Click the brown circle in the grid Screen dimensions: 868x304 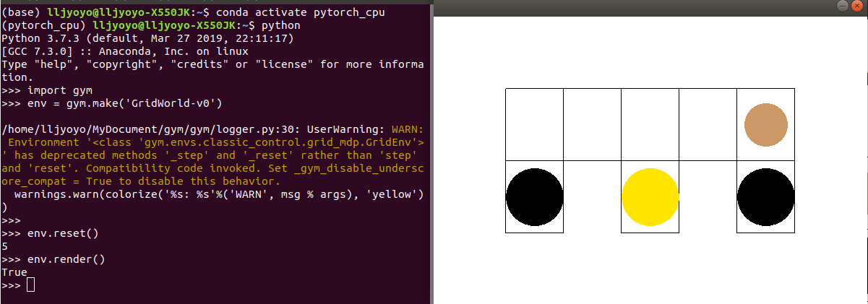pyautogui.click(x=766, y=124)
